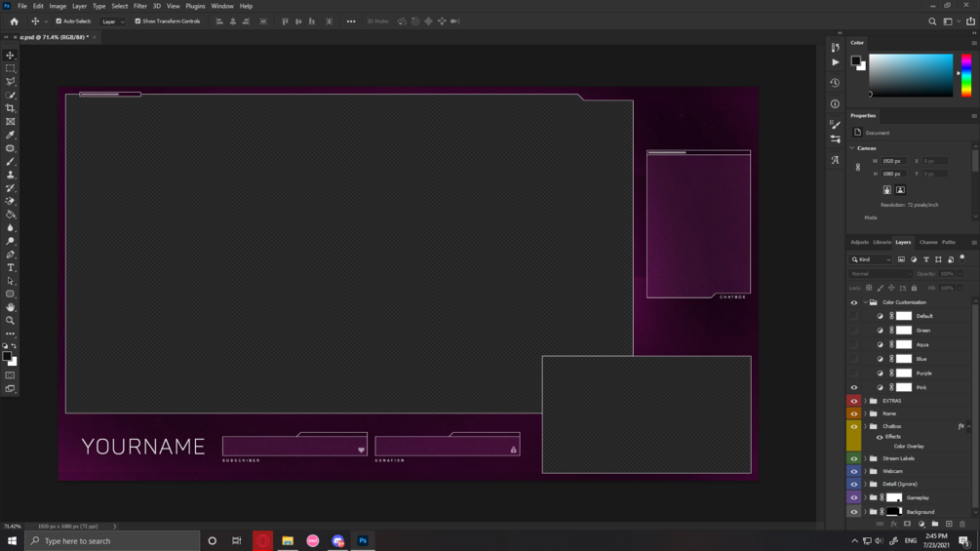Delete layer with trash icon
Viewport: 980px width, 551px height.
(962, 524)
